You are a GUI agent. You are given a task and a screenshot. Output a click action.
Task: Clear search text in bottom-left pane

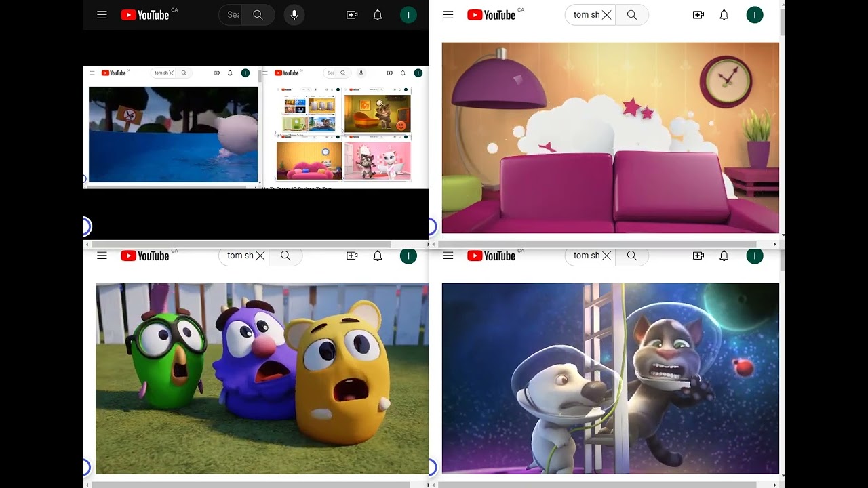coord(260,256)
